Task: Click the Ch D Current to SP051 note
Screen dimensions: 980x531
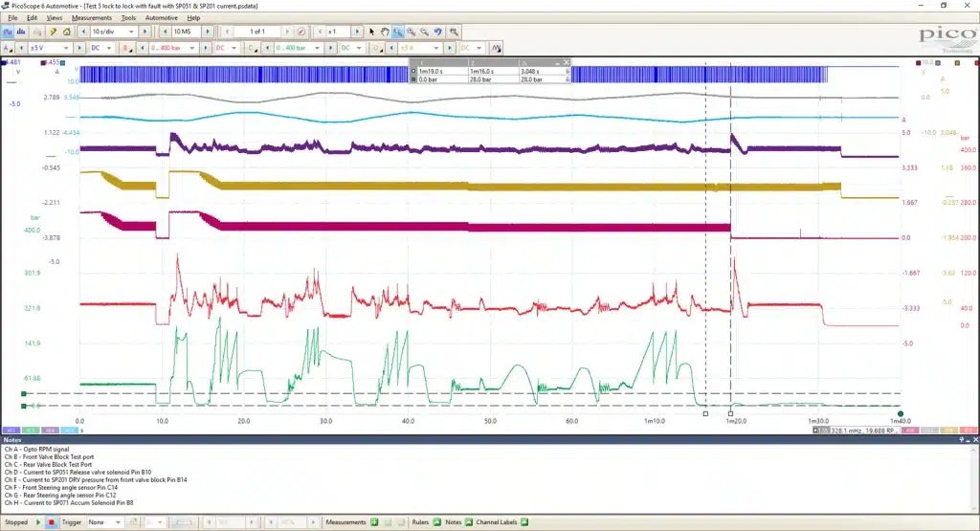Action: click(78, 473)
